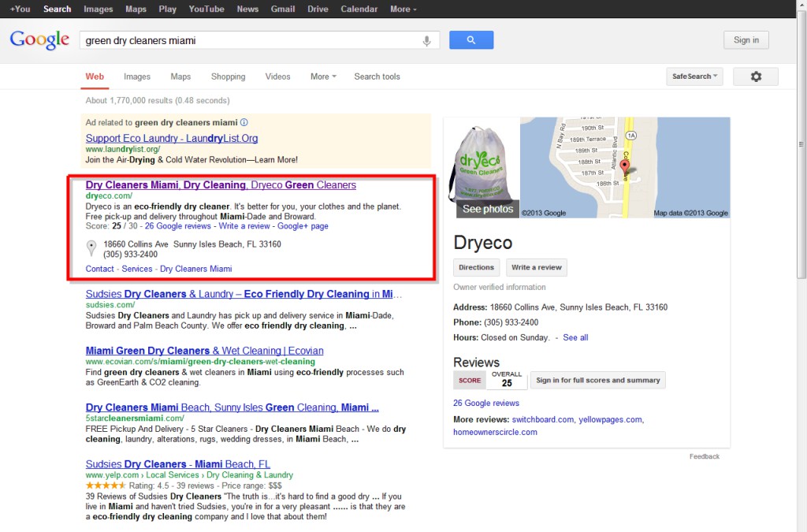
Task: Open Calendar in the top bar
Action: (x=359, y=9)
